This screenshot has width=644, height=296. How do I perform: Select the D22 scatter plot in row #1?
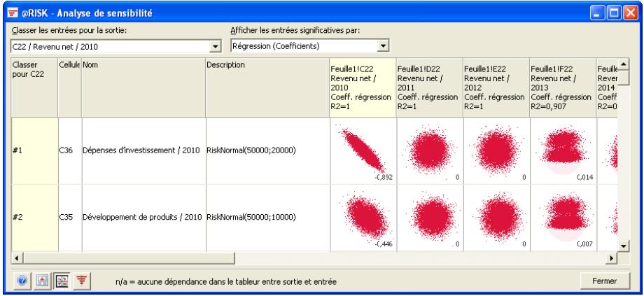pos(430,150)
